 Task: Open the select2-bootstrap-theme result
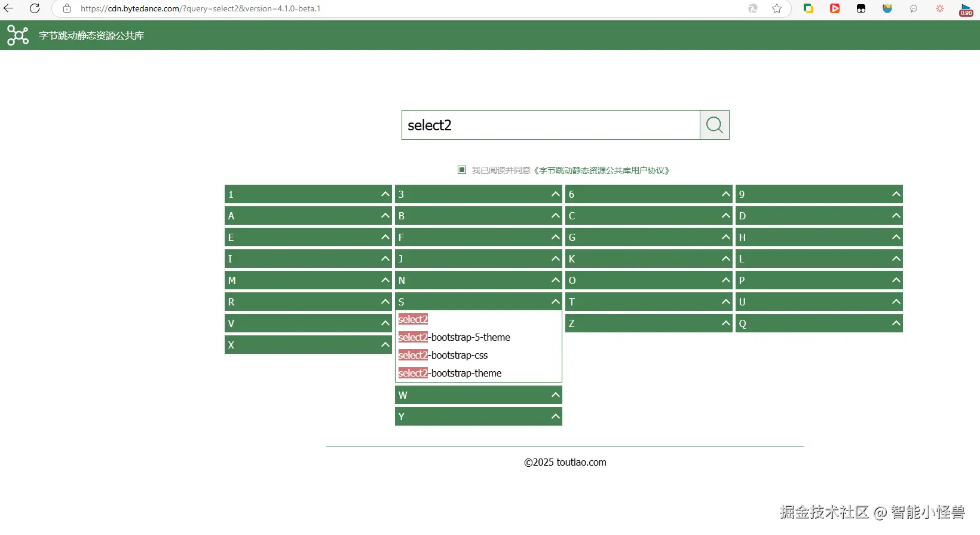point(450,373)
